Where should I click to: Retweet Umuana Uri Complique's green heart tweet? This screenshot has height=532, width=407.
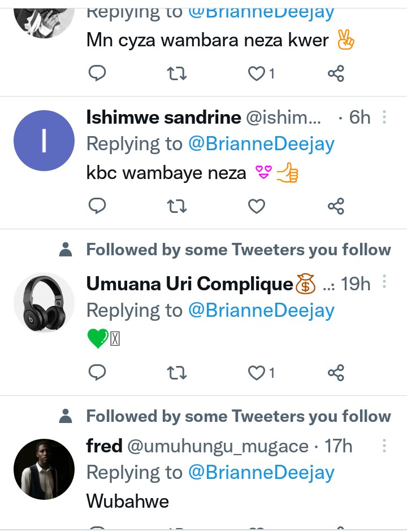coord(177,373)
